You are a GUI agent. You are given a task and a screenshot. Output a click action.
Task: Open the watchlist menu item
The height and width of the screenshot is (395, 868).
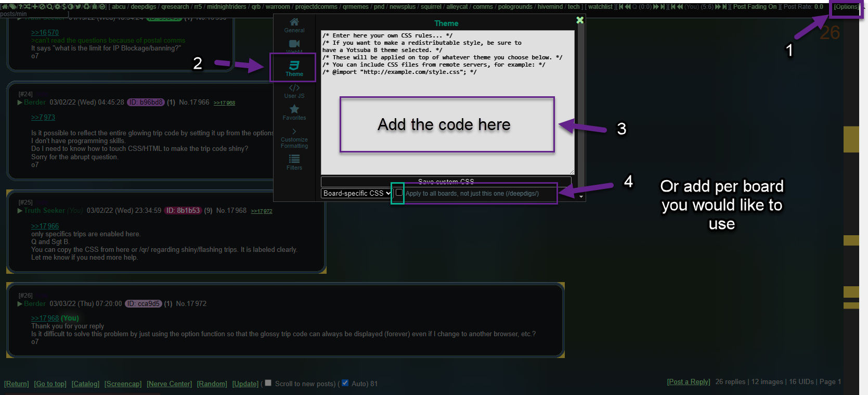pyautogui.click(x=600, y=7)
